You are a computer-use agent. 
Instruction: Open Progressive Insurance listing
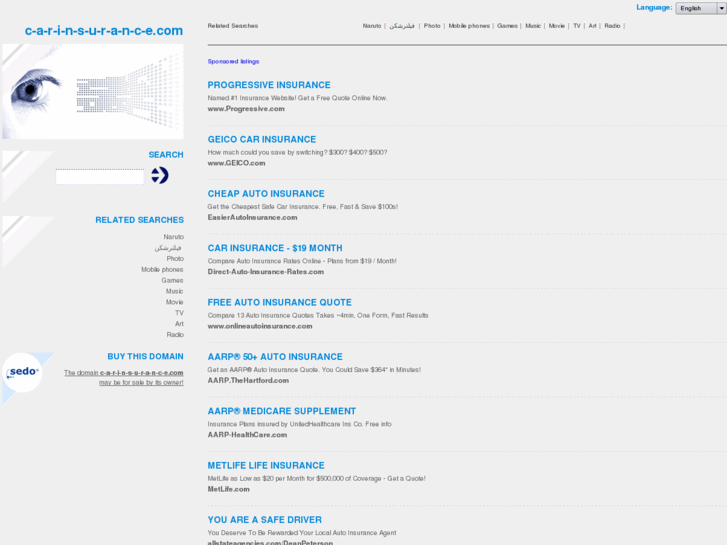click(269, 85)
